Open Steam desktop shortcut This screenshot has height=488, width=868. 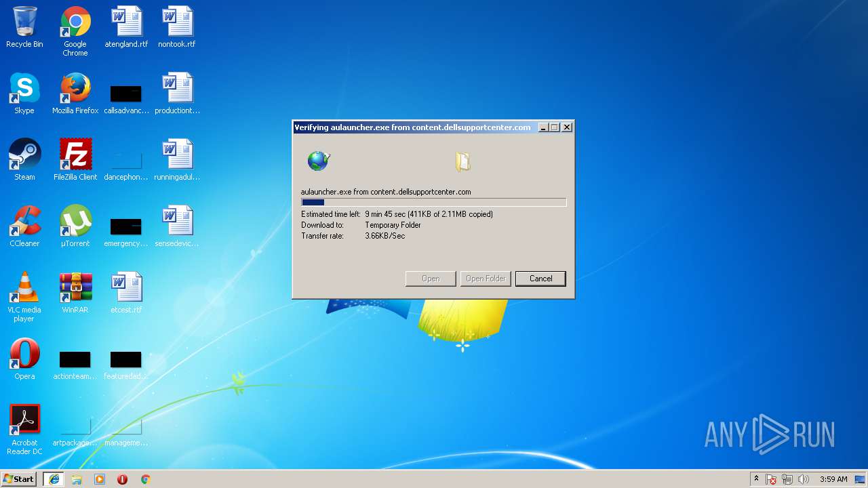click(x=24, y=160)
